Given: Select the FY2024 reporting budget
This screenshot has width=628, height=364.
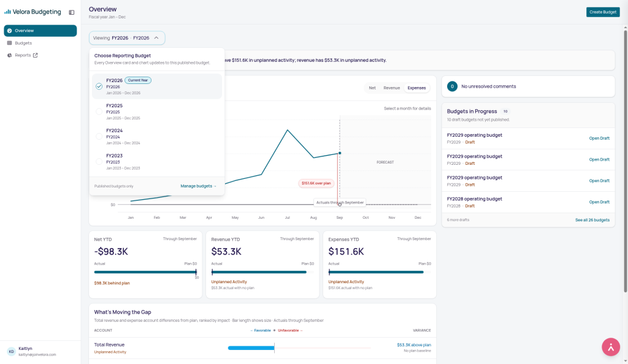Looking at the screenshot, I should tap(156, 137).
